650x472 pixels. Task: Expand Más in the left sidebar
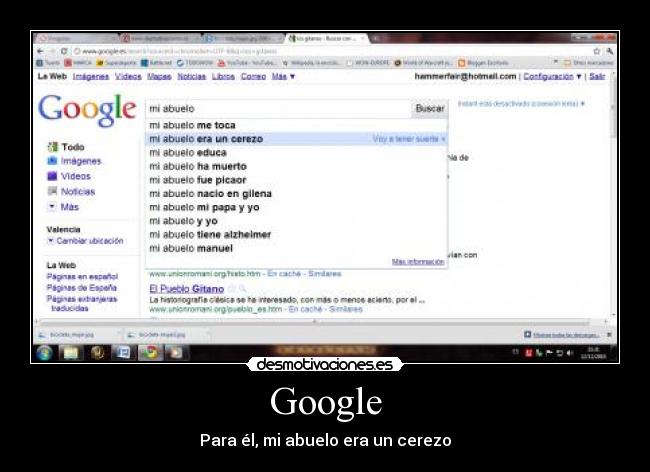coord(63,207)
